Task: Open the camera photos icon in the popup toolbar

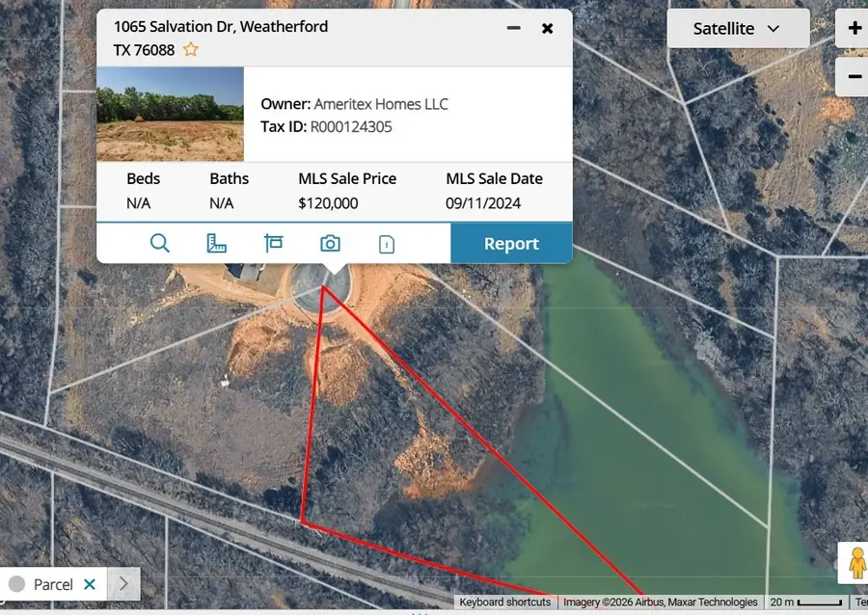Action: tap(330, 243)
